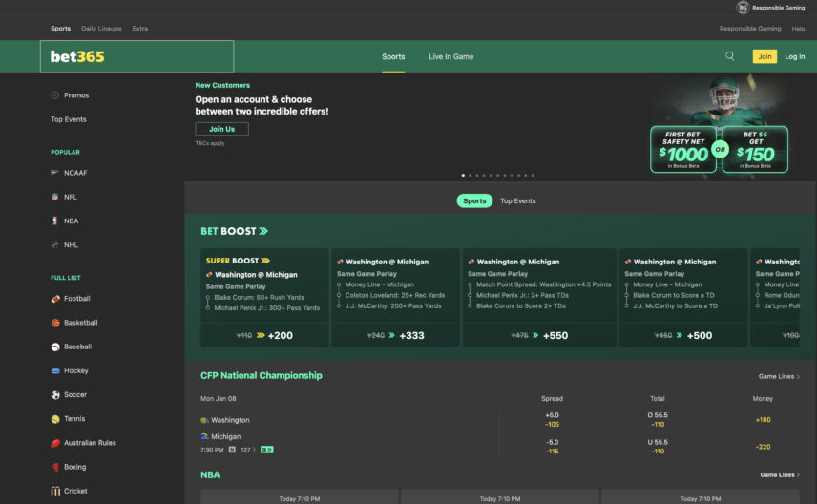Select the +550 boosted parlay odds
The image size is (817, 504).
tap(539, 335)
